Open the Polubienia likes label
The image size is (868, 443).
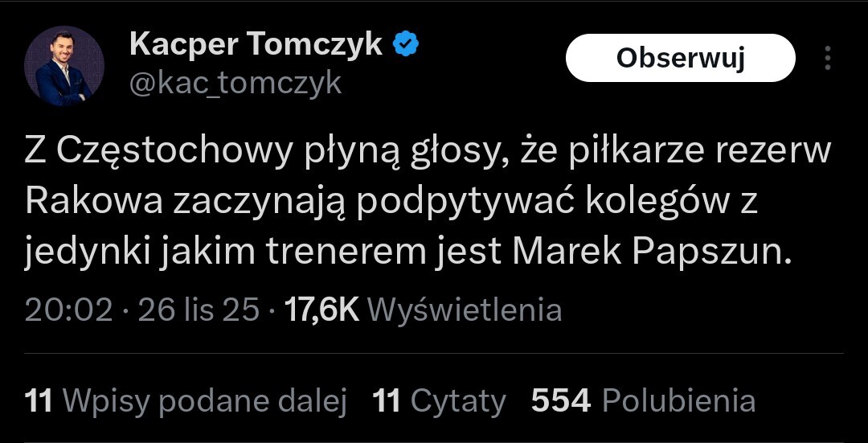coord(678,400)
